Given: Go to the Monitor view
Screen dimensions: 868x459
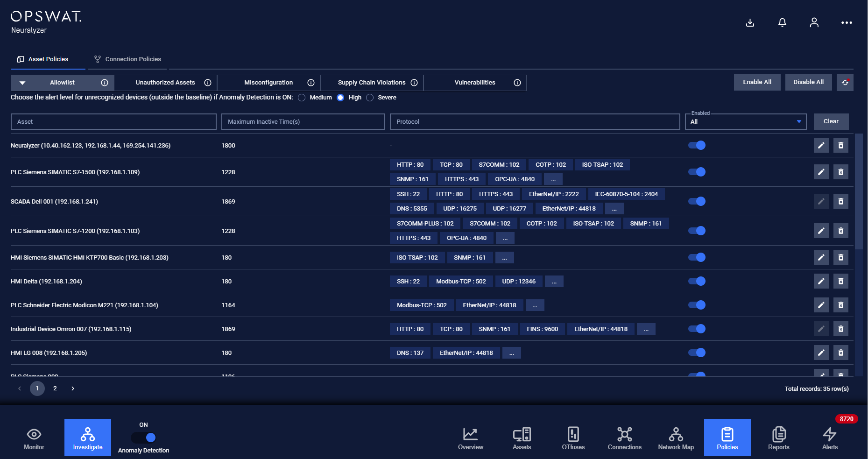Looking at the screenshot, I should click(x=34, y=438).
